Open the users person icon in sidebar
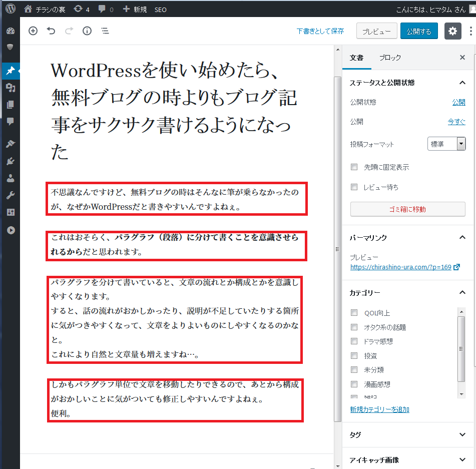Image resolution: width=476 pixels, height=469 pixels. tap(11, 178)
